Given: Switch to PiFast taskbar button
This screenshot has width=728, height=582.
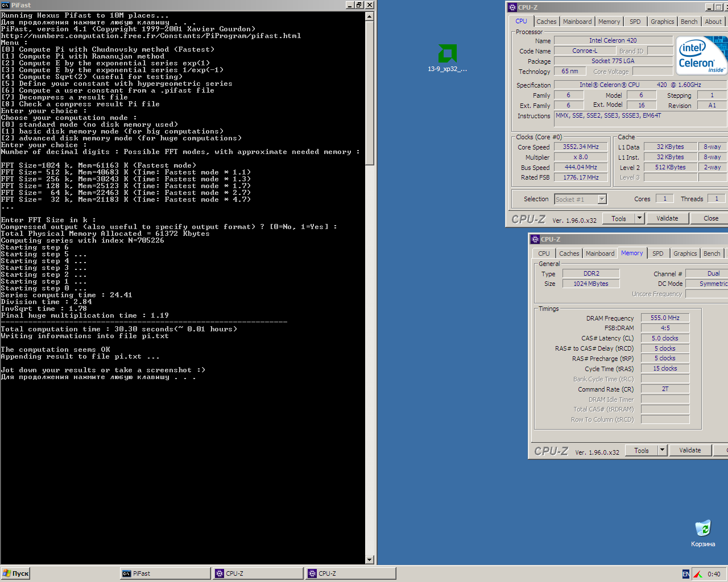Looking at the screenshot, I should [x=165, y=573].
